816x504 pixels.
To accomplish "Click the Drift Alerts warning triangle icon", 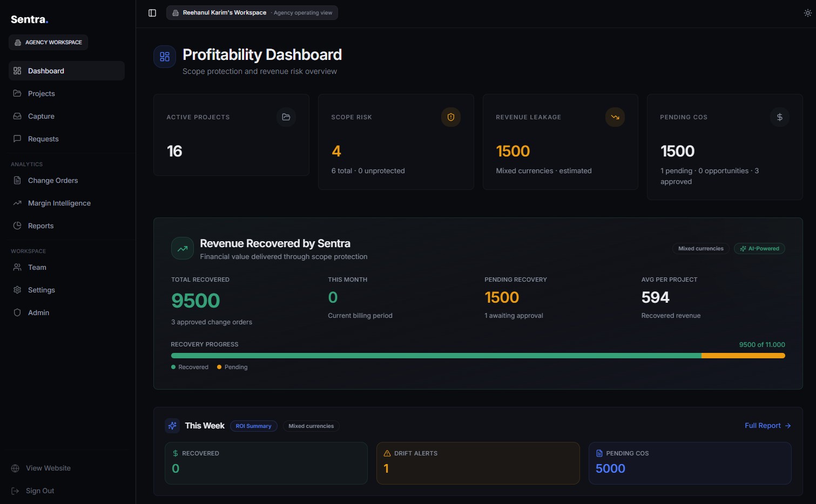I will (387, 453).
